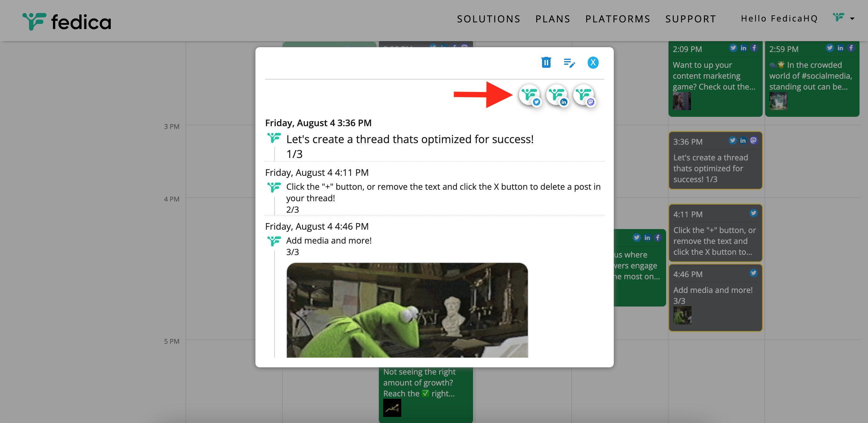The height and width of the screenshot is (423, 868).
Task: Click Twitter icon on 4:46 PM card
Action: coord(753,273)
